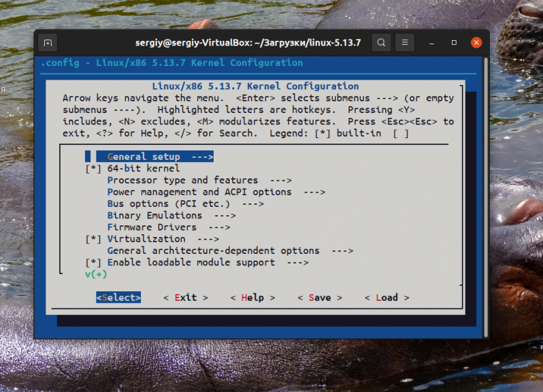Expand Power management and ACPI options
The image size is (543, 392).
point(216,192)
